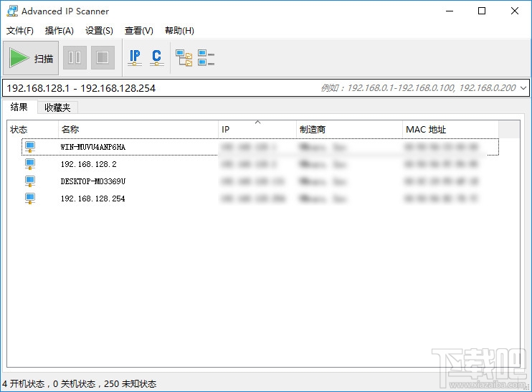Sort by the MAC 地址 column header
This screenshot has width=532, height=392.
point(450,130)
